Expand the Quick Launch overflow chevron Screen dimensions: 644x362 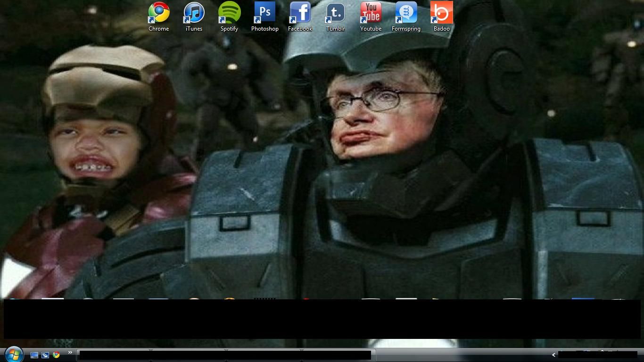coord(70,353)
